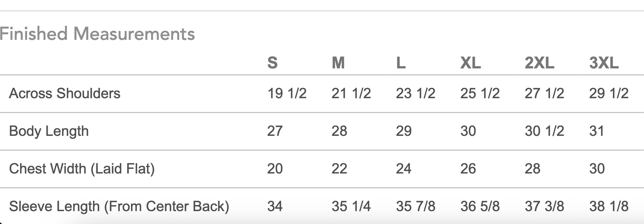Click the Finished Measurements heading
The image size is (644, 224).
97,34
